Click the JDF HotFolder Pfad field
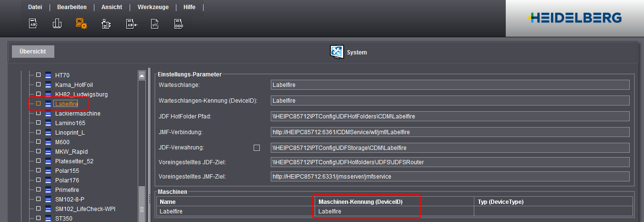The image size is (644, 222). click(x=450, y=116)
